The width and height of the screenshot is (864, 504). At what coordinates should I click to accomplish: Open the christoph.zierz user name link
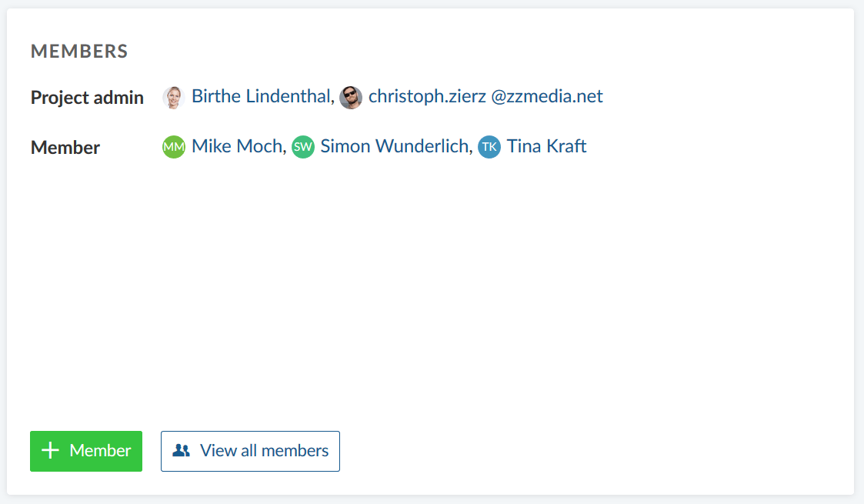(x=427, y=97)
